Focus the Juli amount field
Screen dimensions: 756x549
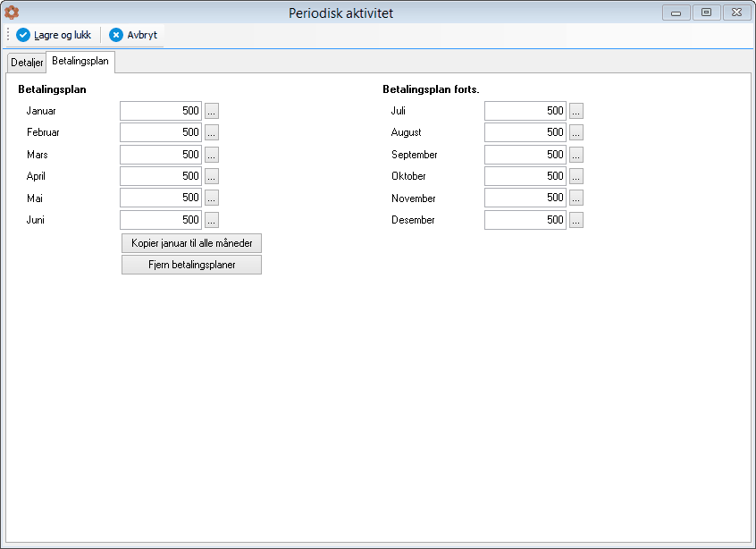point(525,111)
